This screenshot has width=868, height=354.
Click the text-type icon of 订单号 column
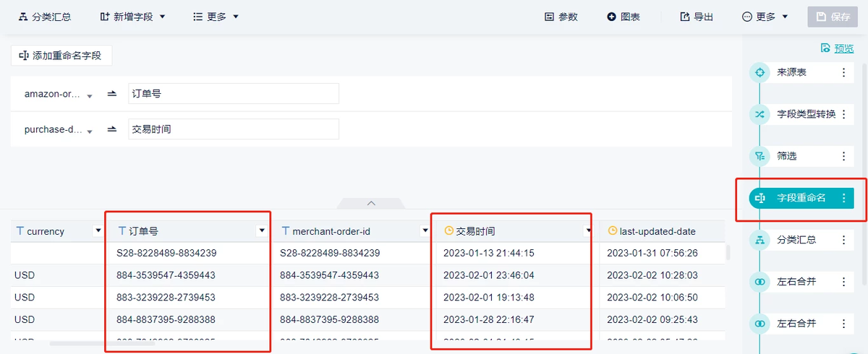(x=122, y=231)
